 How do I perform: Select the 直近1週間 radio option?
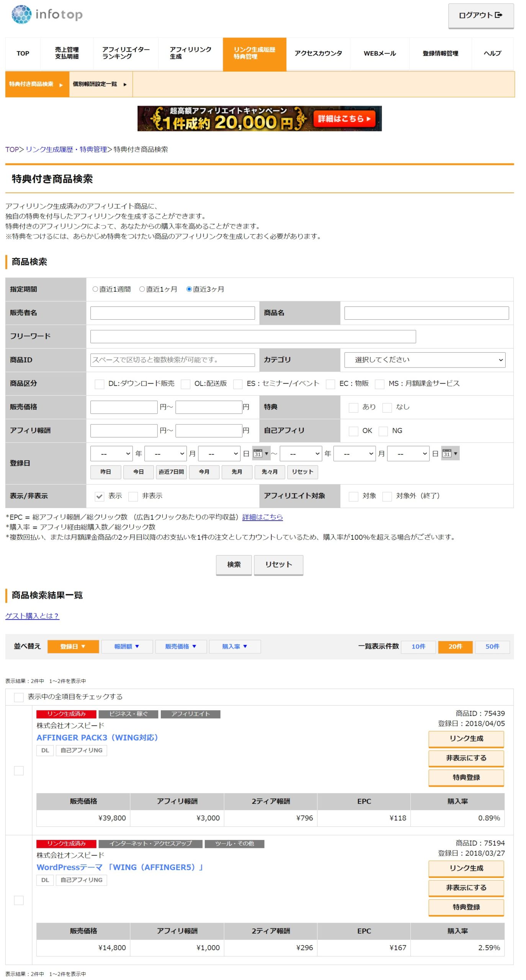[95, 289]
